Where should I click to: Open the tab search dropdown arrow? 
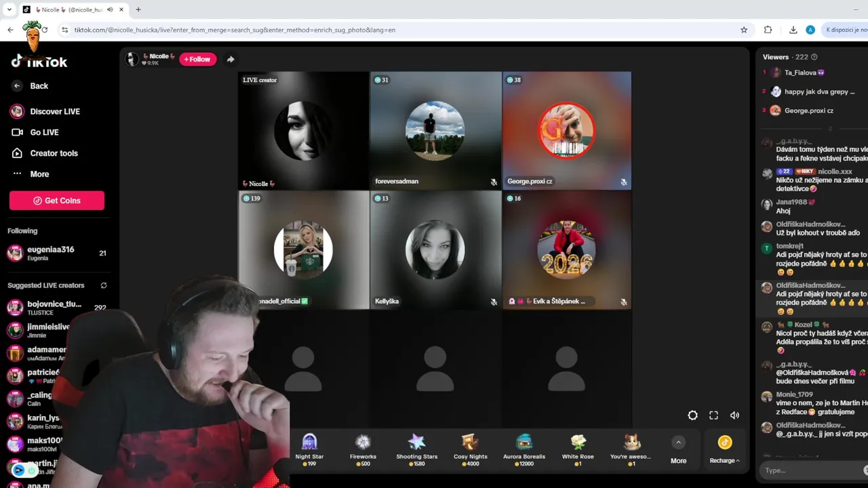pyautogui.click(x=9, y=9)
